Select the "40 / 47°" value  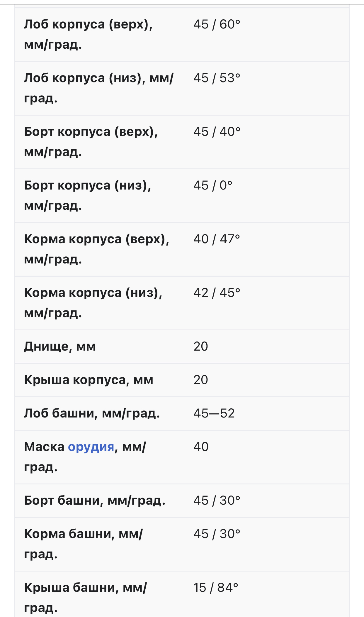(217, 239)
